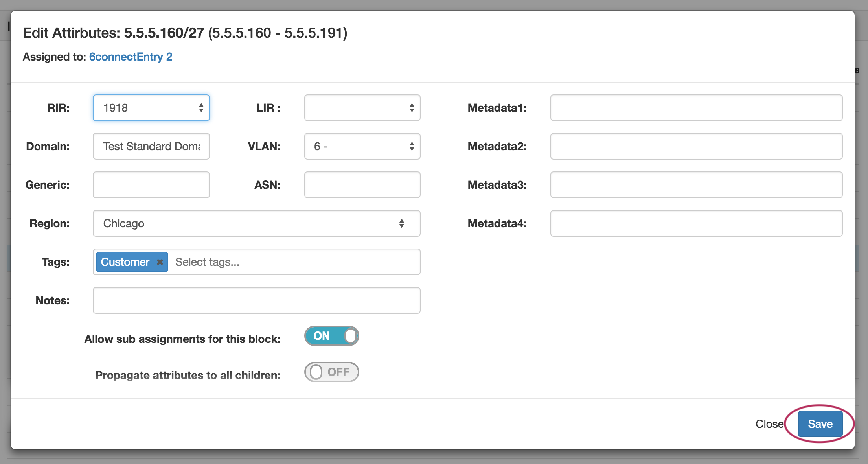Open the Region dropdown showing Chicago

click(256, 223)
